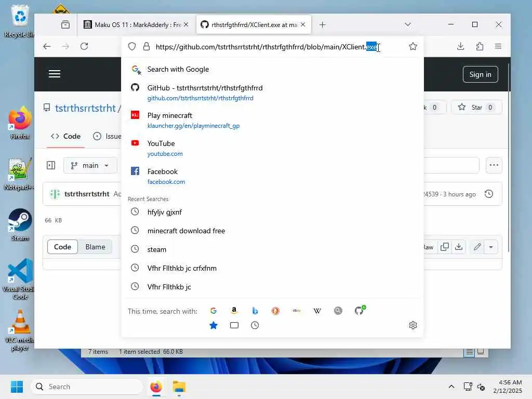Pick the gray magnifier search engine icon
Viewport: 532px width, 399px height.
tap(338, 311)
